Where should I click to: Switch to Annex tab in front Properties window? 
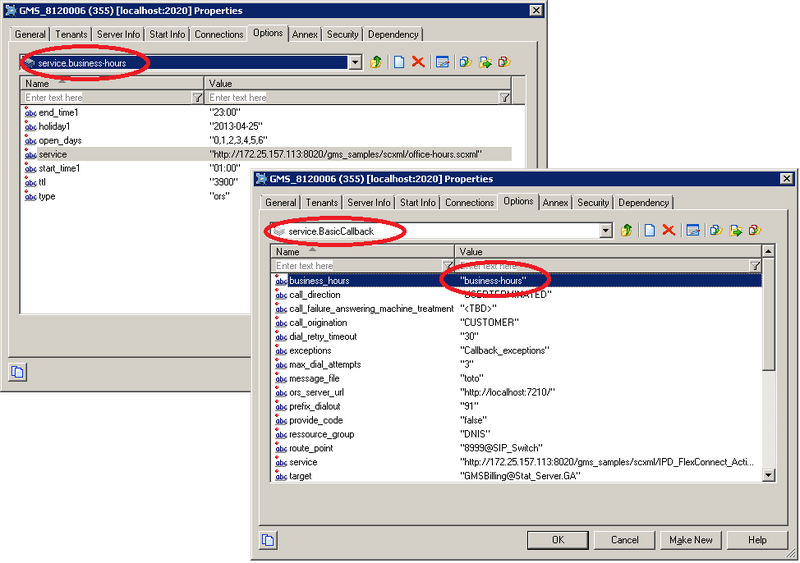(x=556, y=203)
